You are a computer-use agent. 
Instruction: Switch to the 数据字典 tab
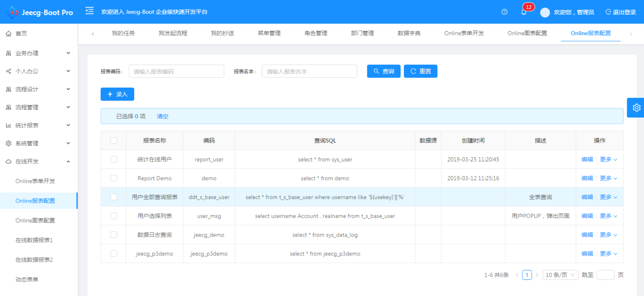tap(409, 33)
